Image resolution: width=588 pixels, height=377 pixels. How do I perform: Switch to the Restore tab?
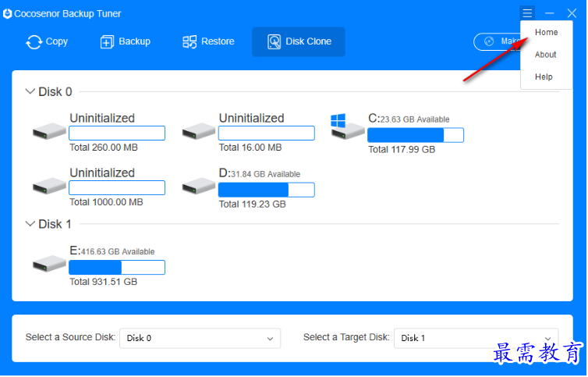coord(208,42)
